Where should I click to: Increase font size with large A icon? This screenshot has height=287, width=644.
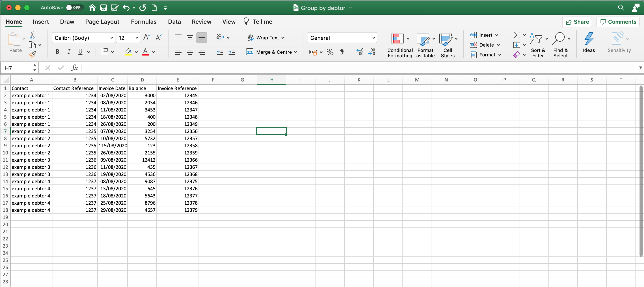point(147,37)
